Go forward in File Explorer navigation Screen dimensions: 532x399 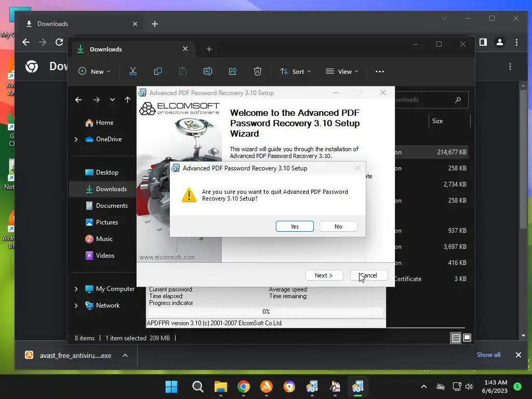click(96, 100)
